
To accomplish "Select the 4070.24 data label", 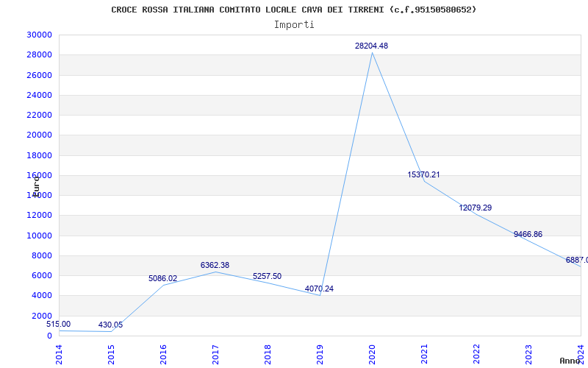I will (319, 289).
